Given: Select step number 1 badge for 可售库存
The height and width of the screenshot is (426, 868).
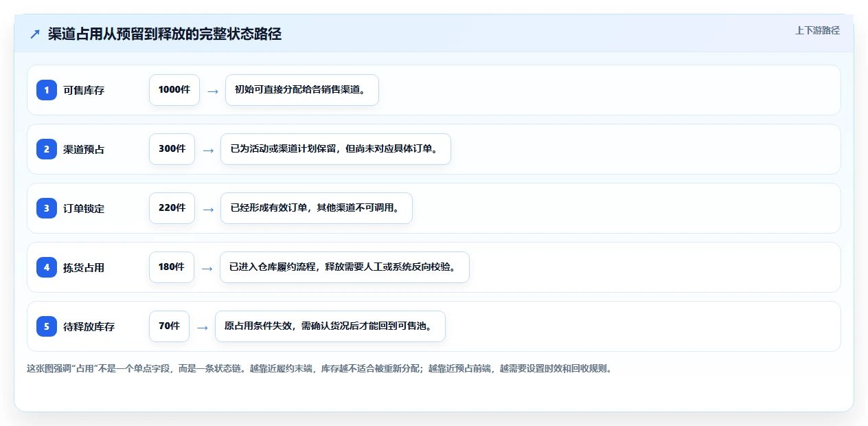Looking at the screenshot, I should [x=47, y=90].
